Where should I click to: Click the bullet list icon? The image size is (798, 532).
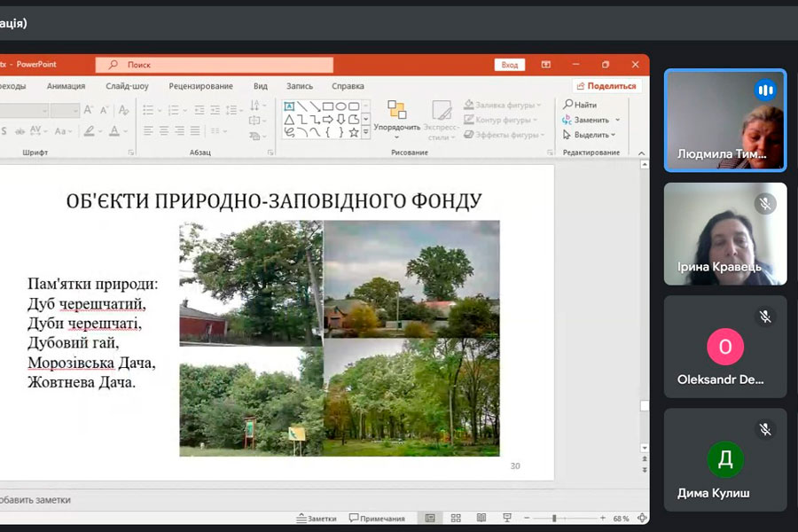pyautogui.click(x=148, y=110)
